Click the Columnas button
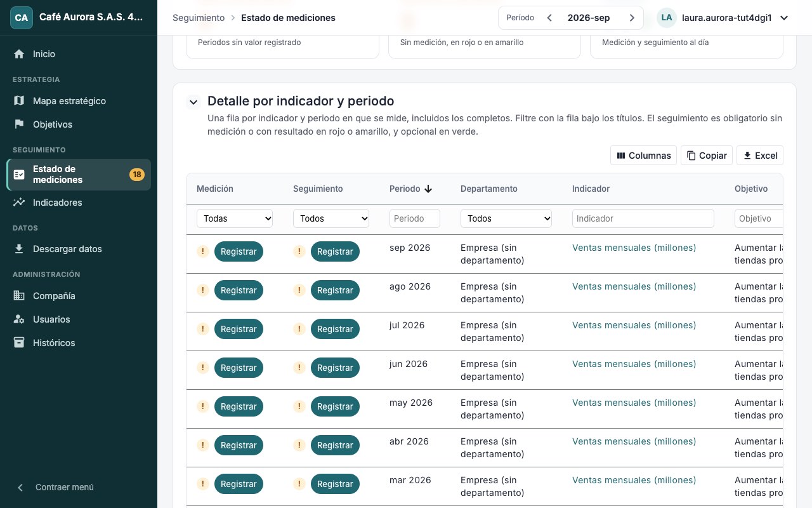Screen dimensions: 812x508 point(643,156)
